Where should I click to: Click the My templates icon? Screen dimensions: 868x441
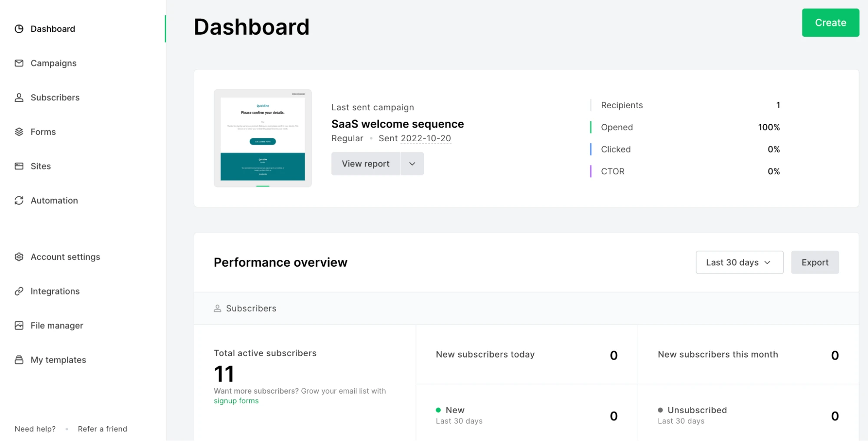point(19,360)
